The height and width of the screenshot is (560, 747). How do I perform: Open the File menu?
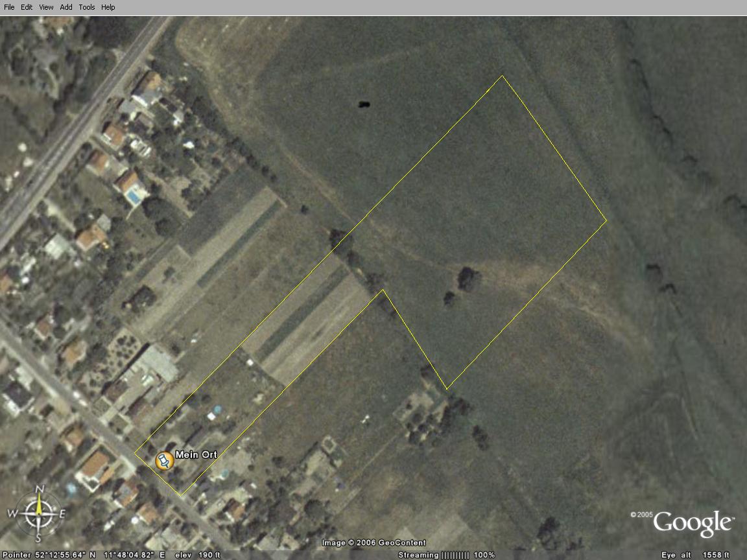pos(9,7)
